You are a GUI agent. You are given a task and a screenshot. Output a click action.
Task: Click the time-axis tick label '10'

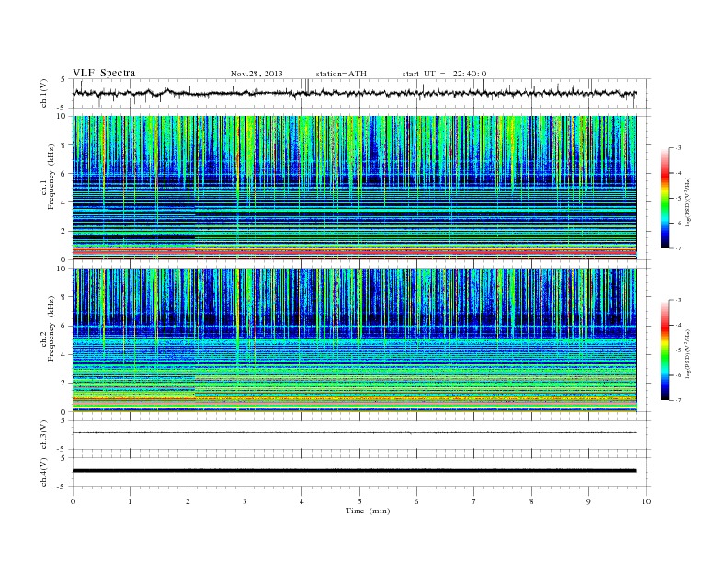pos(646,501)
